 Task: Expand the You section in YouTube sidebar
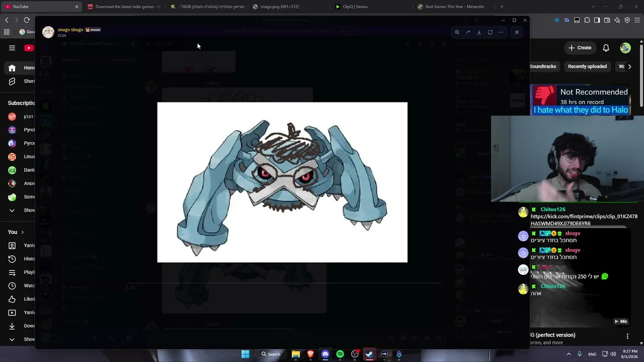tap(16, 232)
